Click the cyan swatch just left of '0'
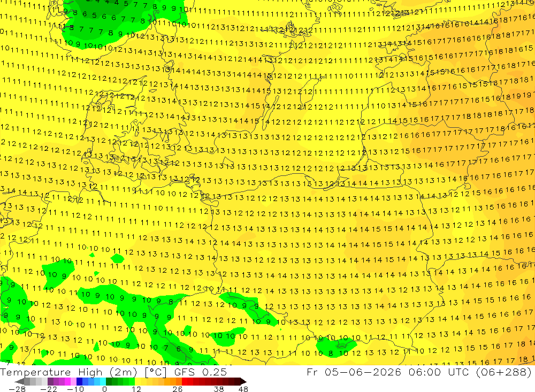This screenshot has height=392, width=535. tap(103, 381)
